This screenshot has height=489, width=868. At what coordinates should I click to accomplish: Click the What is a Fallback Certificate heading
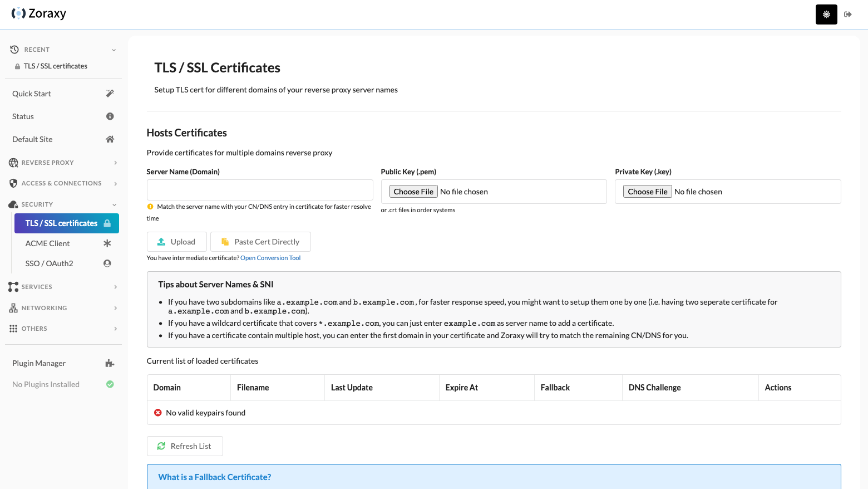point(215,477)
